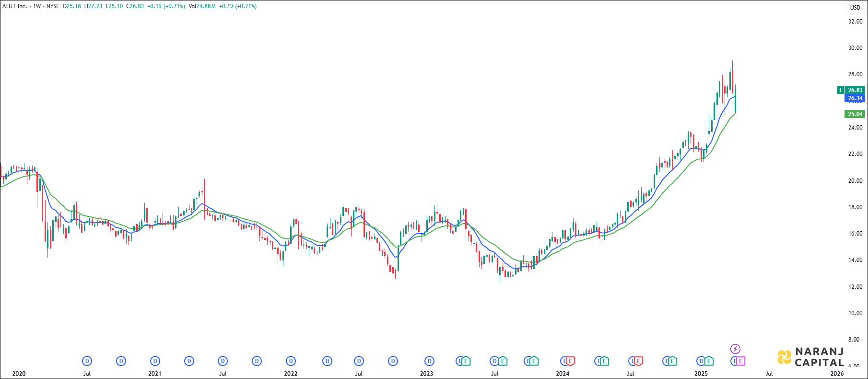This screenshot has height=379, width=868.
Task: Select the green 25.04 moving average label
Action: pyautogui.click(x=855, y=114)
